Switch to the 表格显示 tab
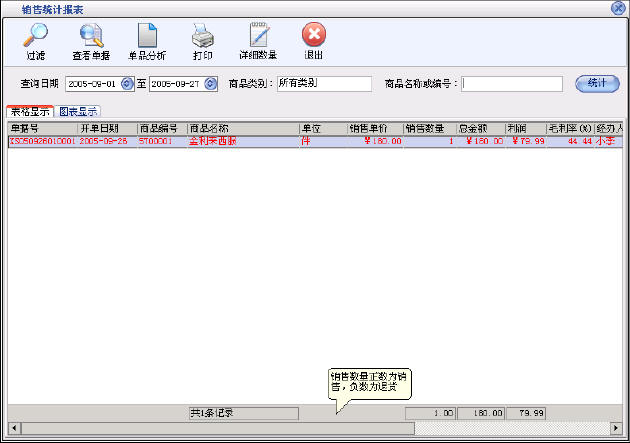Image resolution: width=630 pixels, height=443 pixels. click(30, 112)
